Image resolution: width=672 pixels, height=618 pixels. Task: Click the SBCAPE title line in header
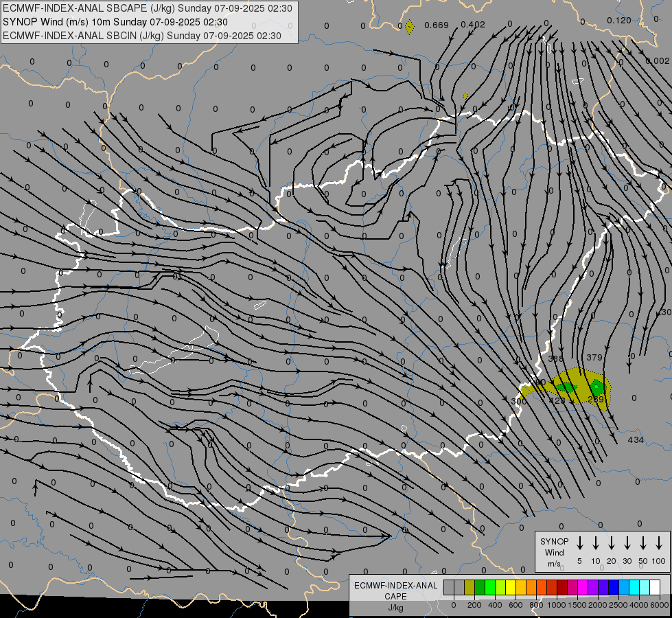[x=148, y=8]
